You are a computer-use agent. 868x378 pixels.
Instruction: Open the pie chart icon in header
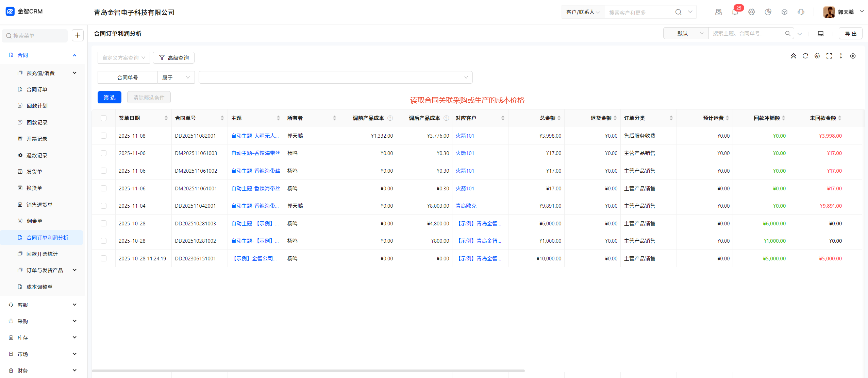coord(768,12)
